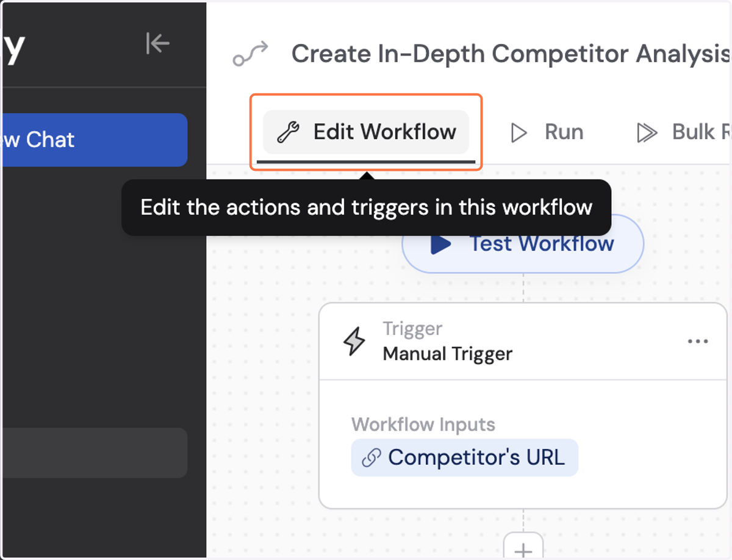Screen dimensions: 732x560
Task: Click the Create In-Depth Competitor Analysis title
Action: [511, 54]
